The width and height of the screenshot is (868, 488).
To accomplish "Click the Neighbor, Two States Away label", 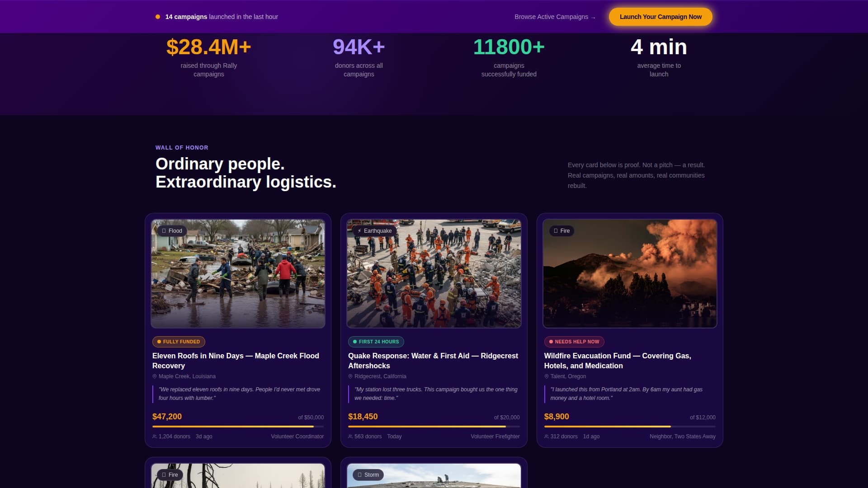I will [x=683, y=436].
